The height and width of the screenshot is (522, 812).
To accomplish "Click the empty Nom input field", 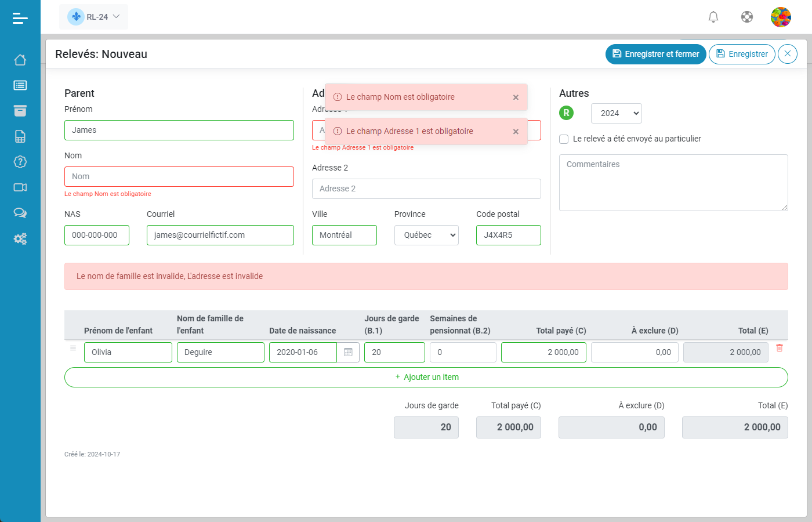I will (179, 176).
